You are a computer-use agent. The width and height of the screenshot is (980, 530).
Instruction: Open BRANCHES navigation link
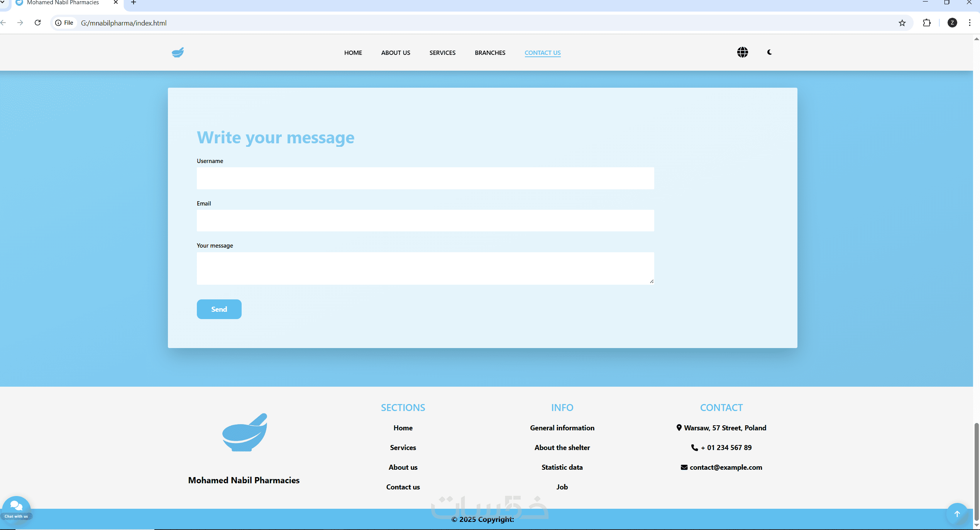pyautogui.click(x=490, y=53)
